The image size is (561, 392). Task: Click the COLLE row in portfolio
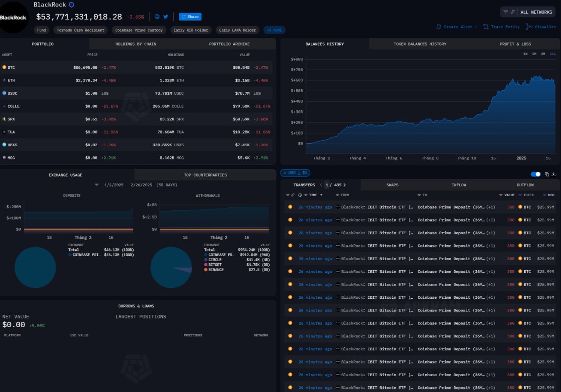(136, 106)
